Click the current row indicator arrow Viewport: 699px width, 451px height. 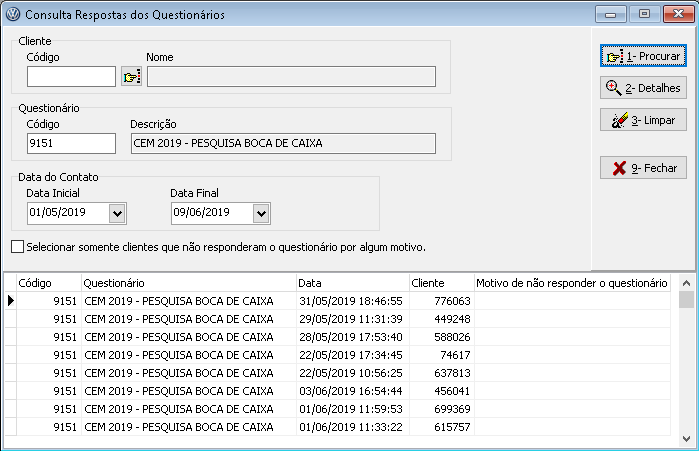click(x=11, y=301)
